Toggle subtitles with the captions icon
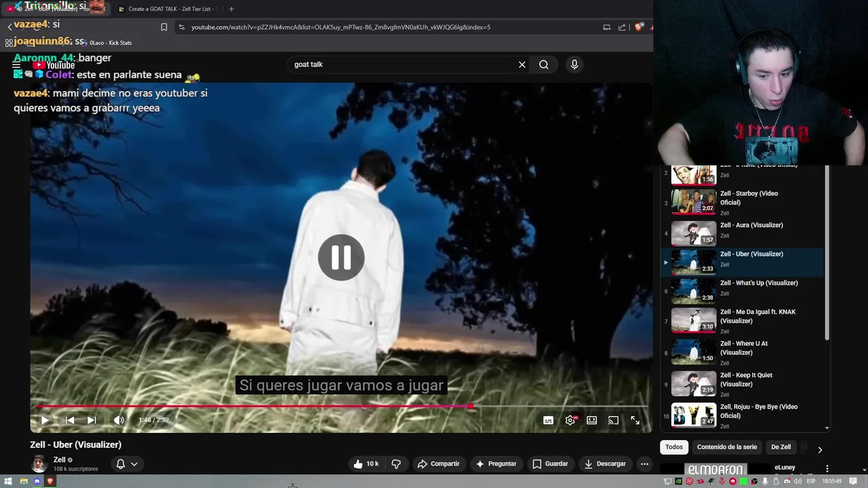Image resolution: width=868 pixels, height=488 pixels. [x=548, y=420]
